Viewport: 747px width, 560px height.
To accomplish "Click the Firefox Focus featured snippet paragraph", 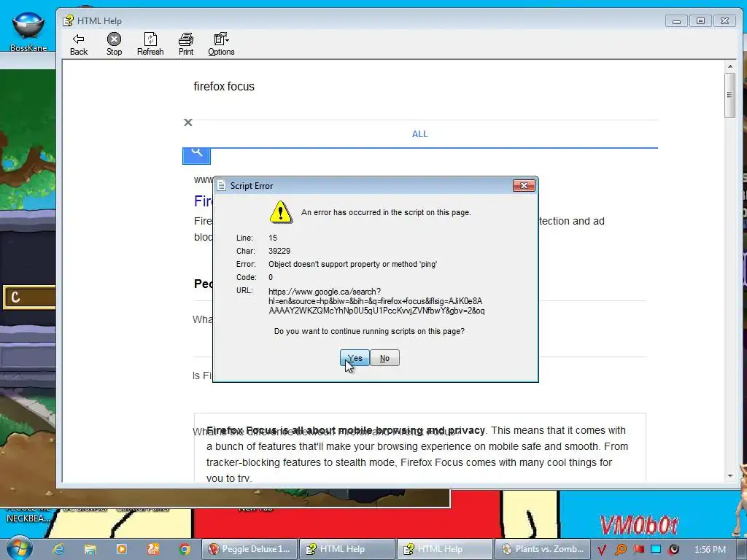I will pyautogui.click(x=417, y=454).
